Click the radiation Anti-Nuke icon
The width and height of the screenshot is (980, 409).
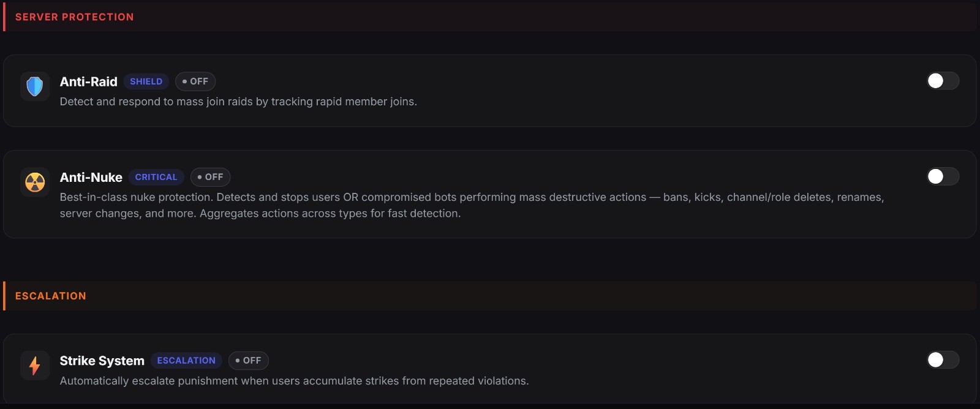(35, 182)
